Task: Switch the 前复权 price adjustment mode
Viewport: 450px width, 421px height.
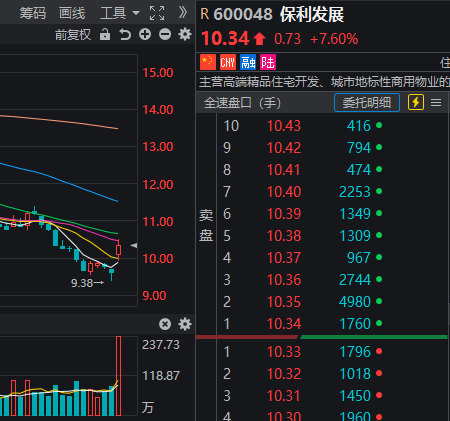Action: 73,35
